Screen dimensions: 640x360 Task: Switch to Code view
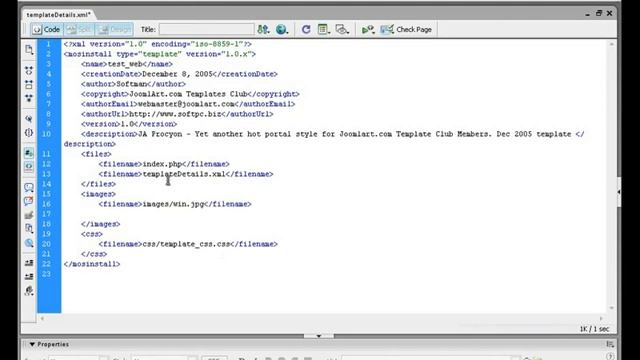pos(47,29)
